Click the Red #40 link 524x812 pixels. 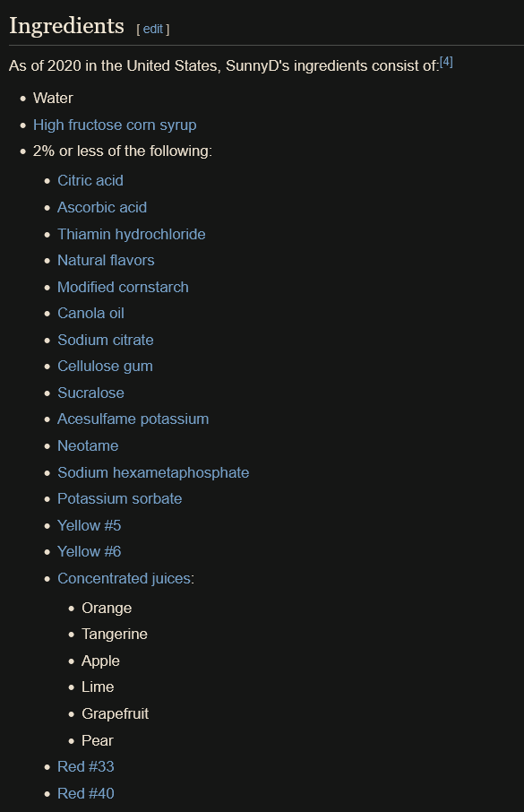tap(85, 793)
